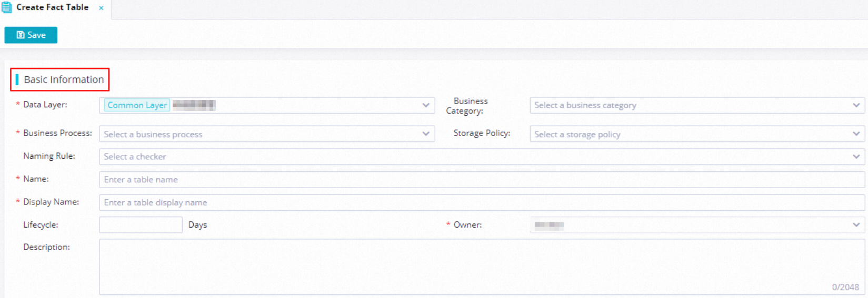868x298 pixels.
Task: Click the fact table icon in tab
Action: click(x=6, y=7)
